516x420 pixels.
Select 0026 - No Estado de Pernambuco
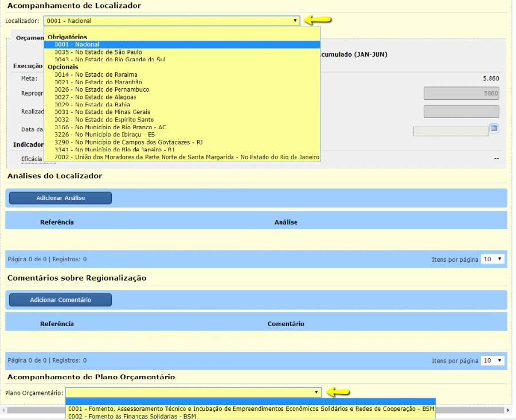pos(182,89)
